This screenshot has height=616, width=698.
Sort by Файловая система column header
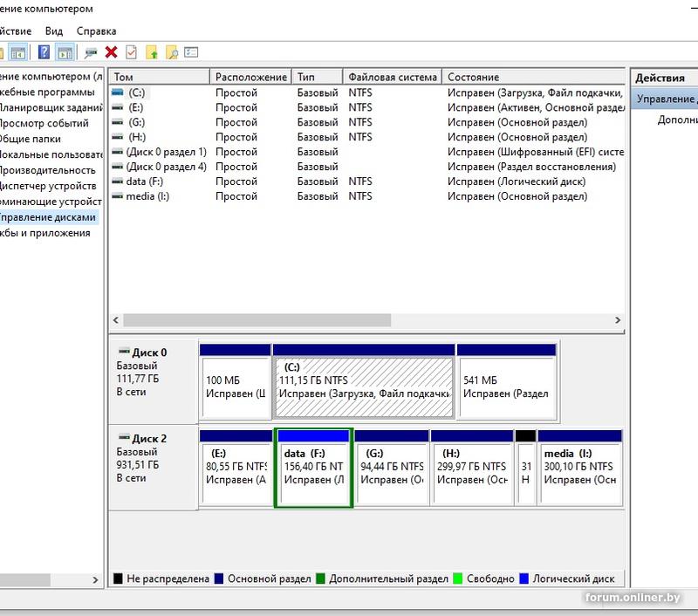392,77
